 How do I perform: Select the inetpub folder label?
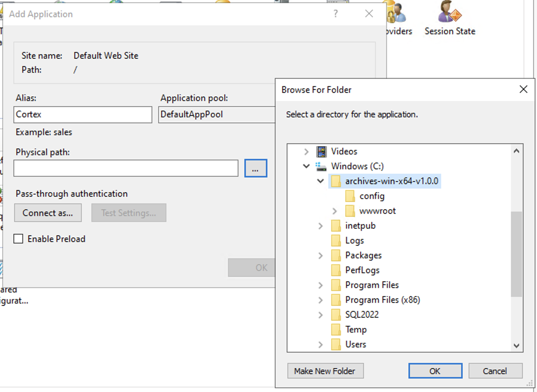pyautogui.click(x=360, y=226)
